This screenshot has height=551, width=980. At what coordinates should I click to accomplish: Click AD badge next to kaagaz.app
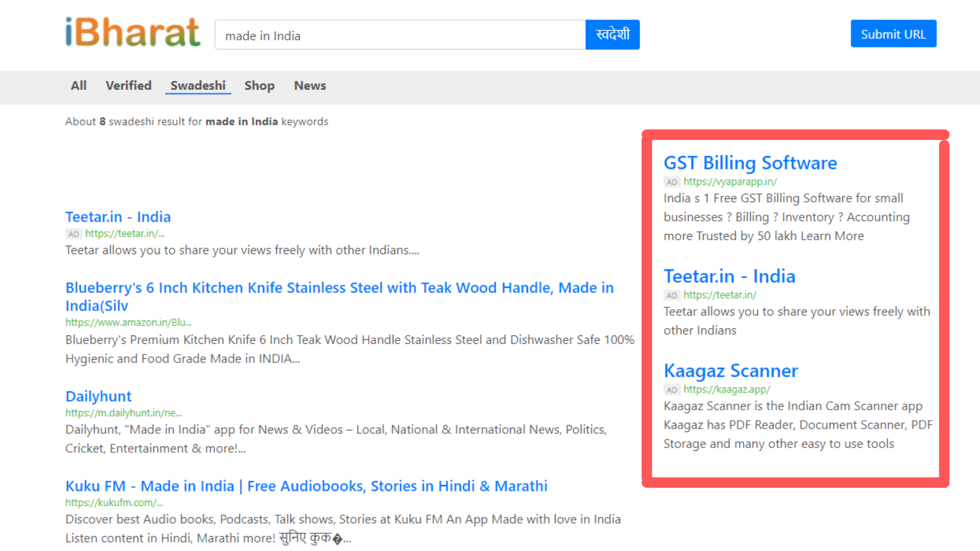pos(672,390)
